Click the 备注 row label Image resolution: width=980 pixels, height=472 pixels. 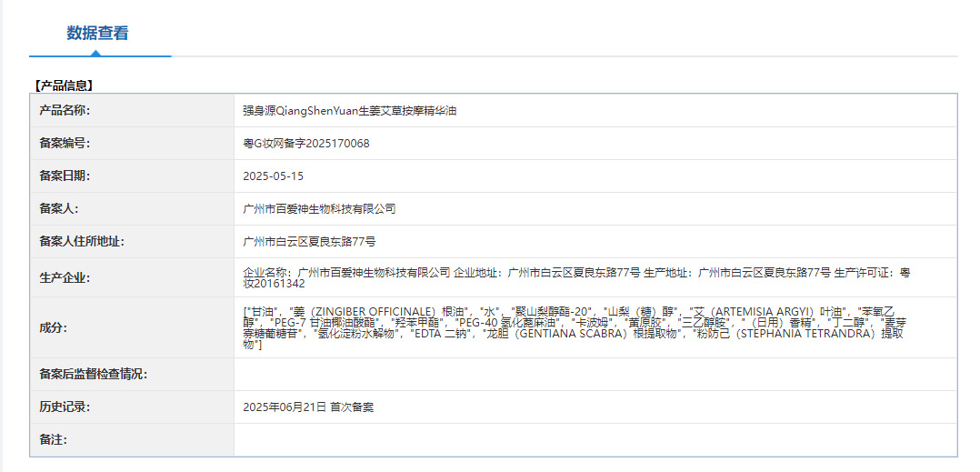tap(53, 439)
